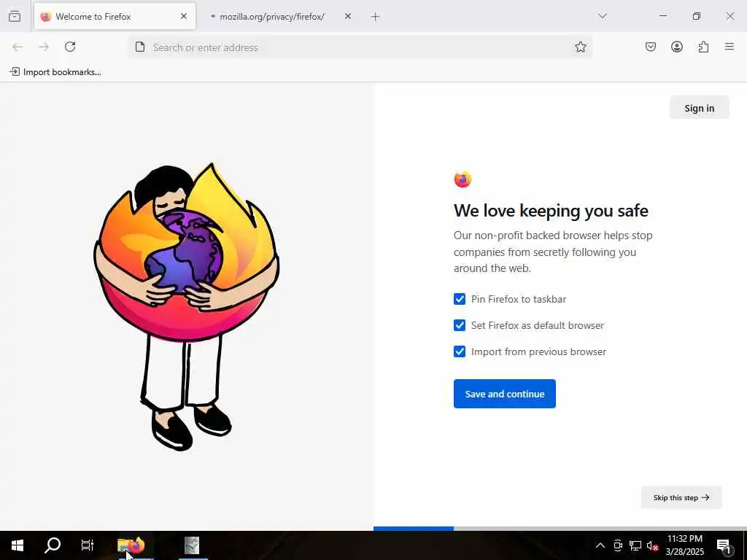Close the Welcome to Firefox tab
Viewport: 747px width, 560px height.
click(184, 16)
